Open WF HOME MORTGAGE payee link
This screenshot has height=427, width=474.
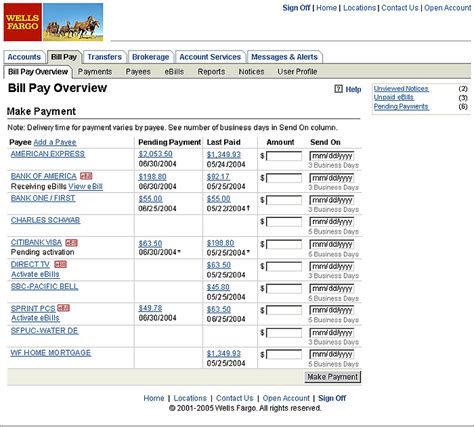51,353
